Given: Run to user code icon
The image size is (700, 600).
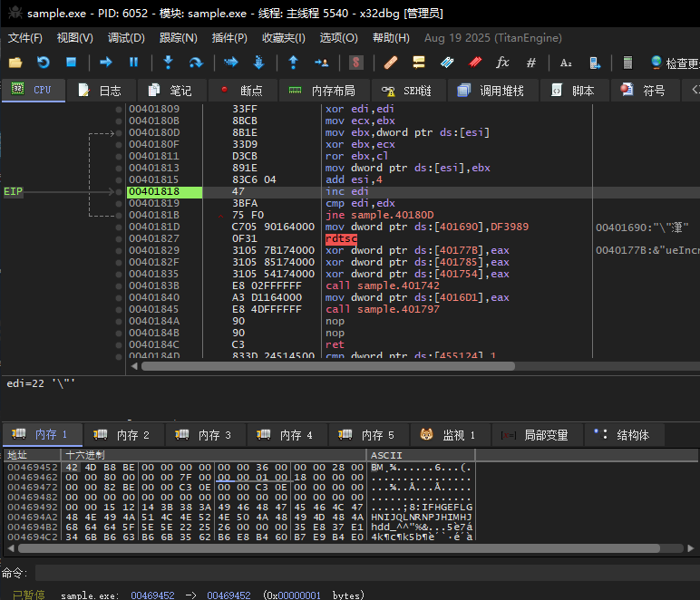Looking at the screenshot, I should click(x=321, y=63).
